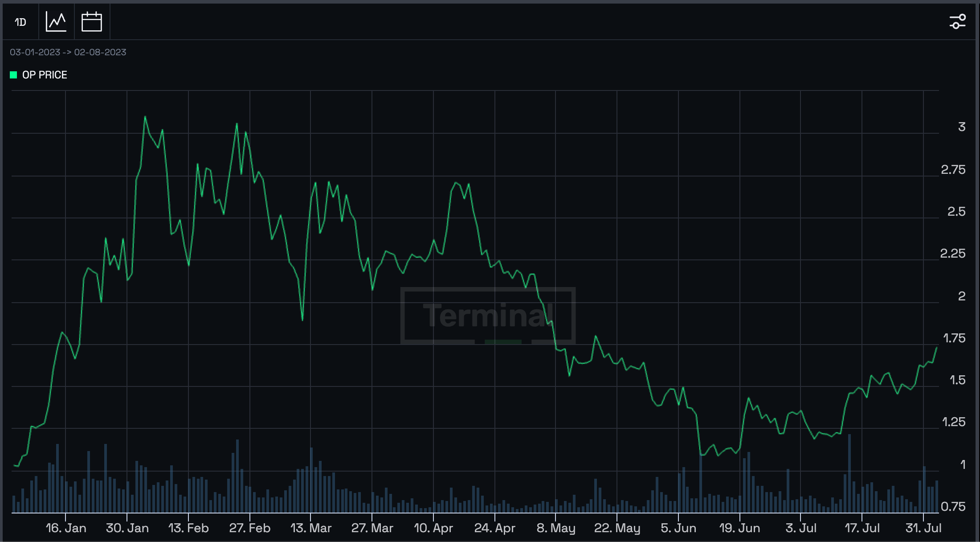Click the 0.75 price axis label
The height and width of the screenshot is (542, 980).
953,506
